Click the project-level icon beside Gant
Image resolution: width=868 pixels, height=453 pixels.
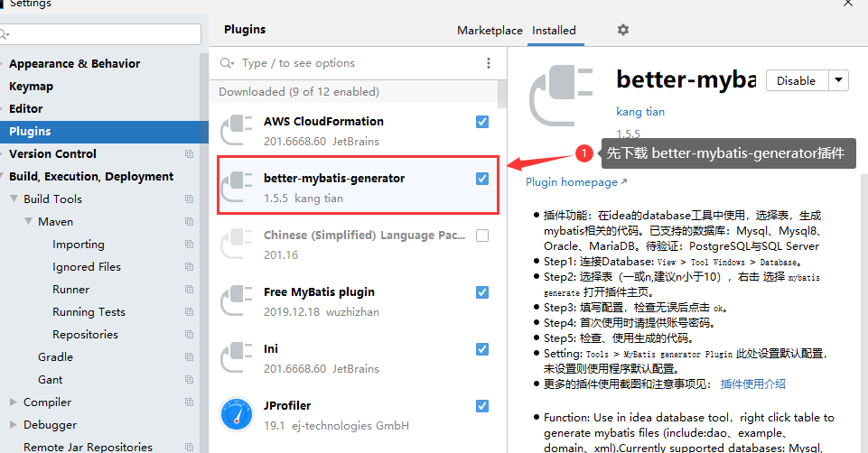[x=190, y=380]
